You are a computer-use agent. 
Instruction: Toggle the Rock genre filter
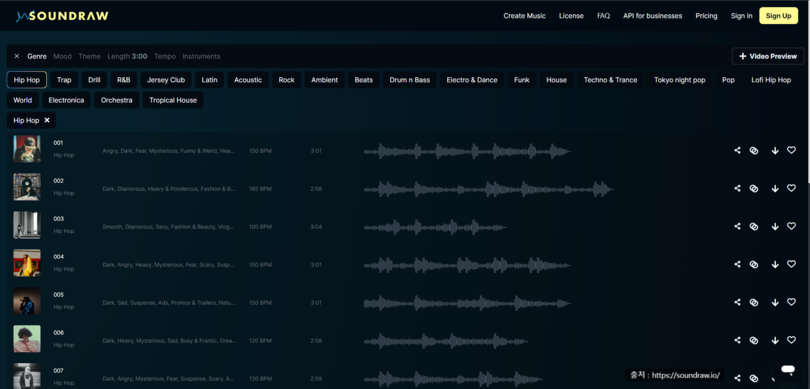click(286, 80)
